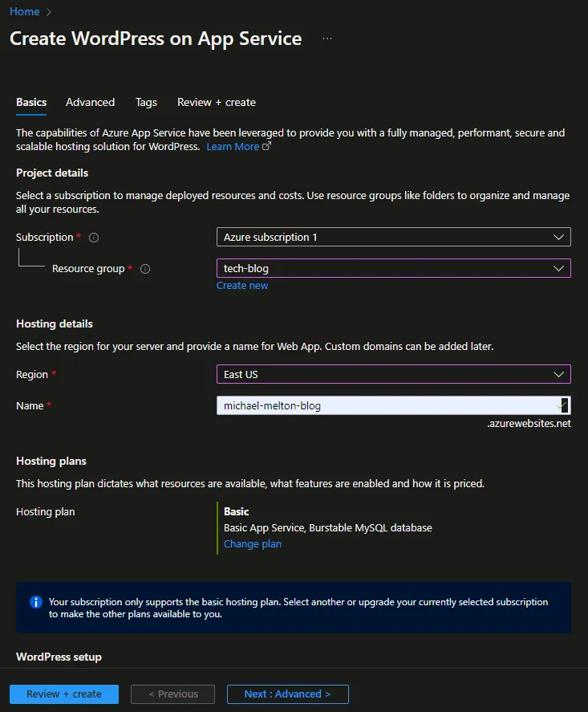Open the ellipsis more options menu
This screenshot has height=712, width=588.
point(327,39)
